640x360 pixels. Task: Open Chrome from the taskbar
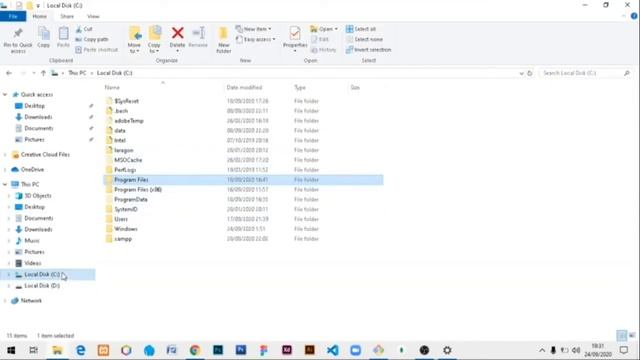[195, 350]
